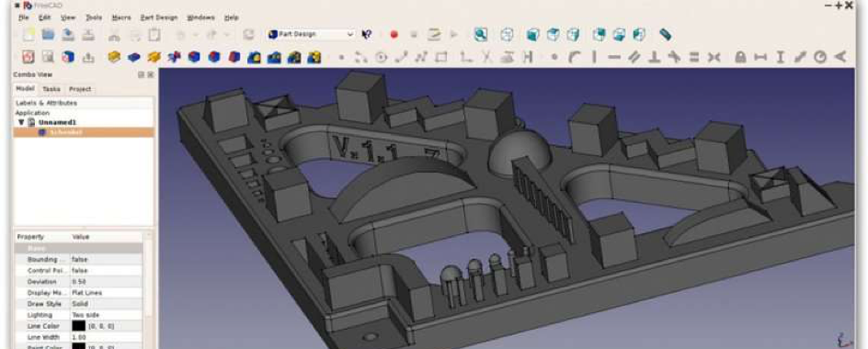Switch to the Model tab

coord(25,88)
